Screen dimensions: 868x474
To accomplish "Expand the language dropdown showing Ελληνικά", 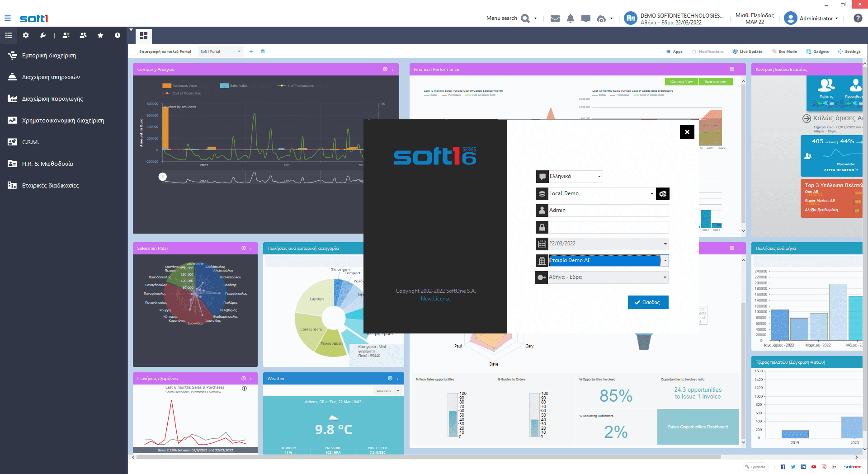I will click(x=599, y=177).
